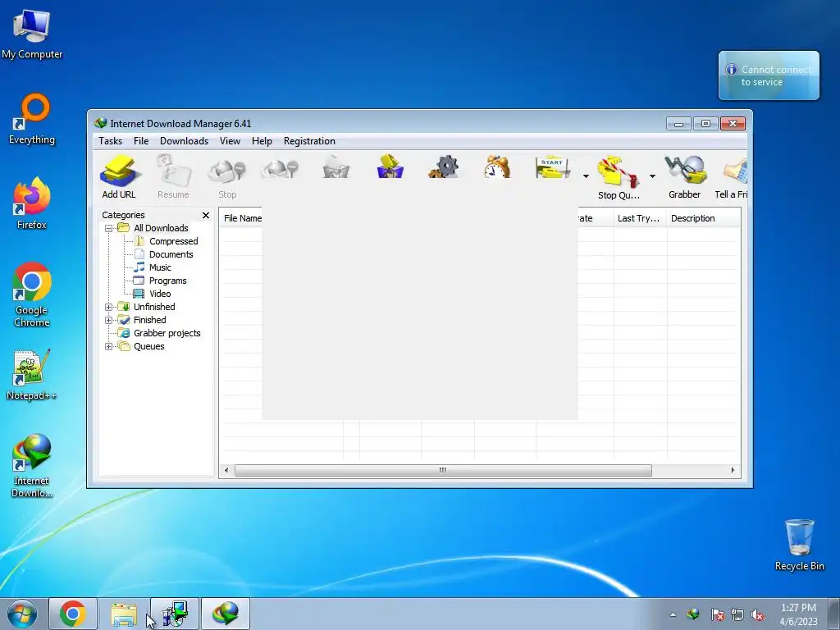Click the Stop All toolbar icon
840x630 pixels.
tap(281, 169)
